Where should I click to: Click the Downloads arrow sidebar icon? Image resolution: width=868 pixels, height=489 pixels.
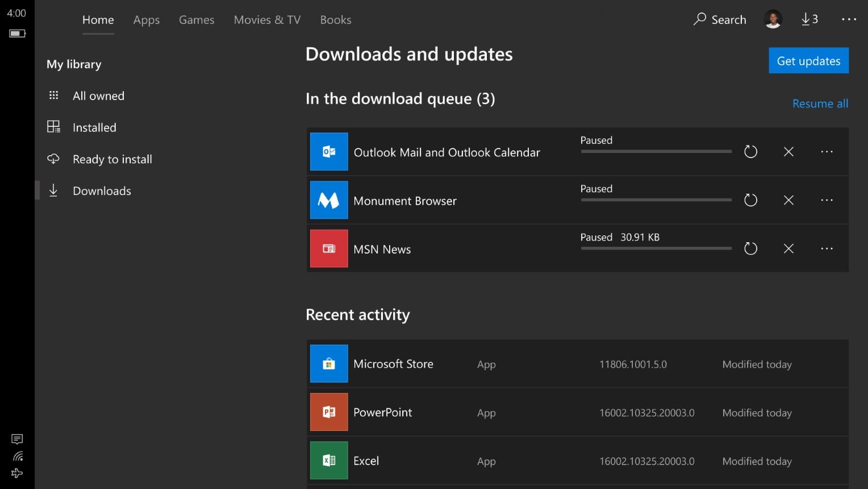[53, 190]
